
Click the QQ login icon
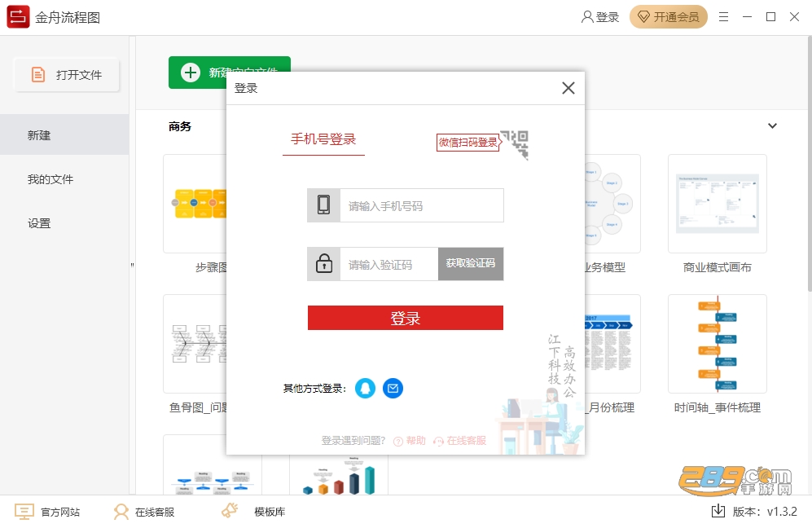[x=365, y=388]
